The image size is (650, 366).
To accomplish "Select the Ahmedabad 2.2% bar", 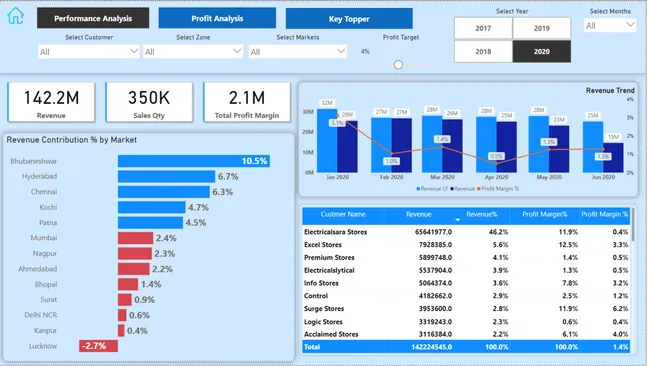I will (x=133, y=269).
